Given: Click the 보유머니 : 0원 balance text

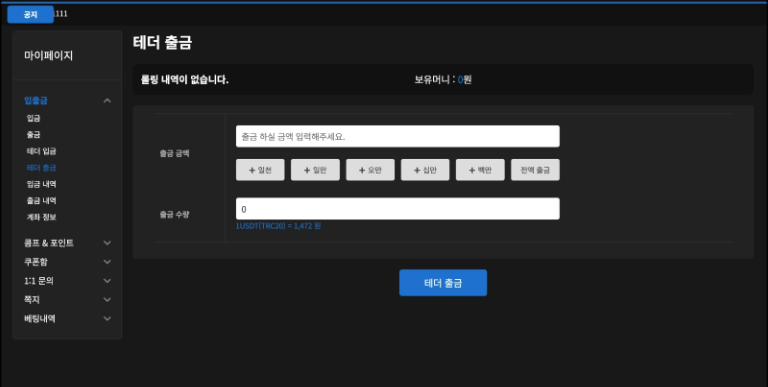Looking at the screenshot, I should (443, 79).
